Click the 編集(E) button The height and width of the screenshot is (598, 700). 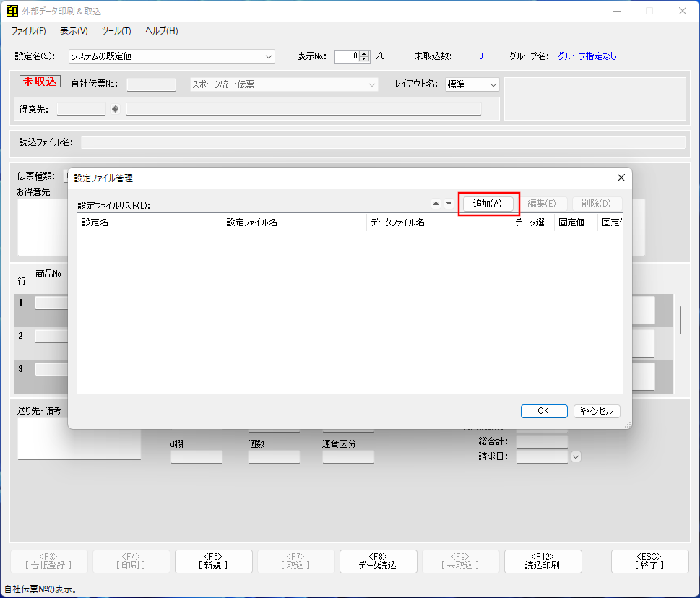pyautogui.click(x=542, y=204)
